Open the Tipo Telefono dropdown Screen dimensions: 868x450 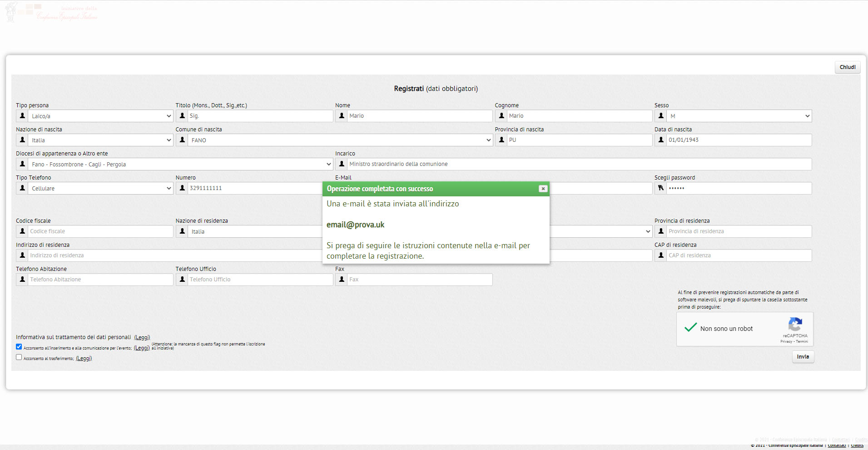coord(100,188)
